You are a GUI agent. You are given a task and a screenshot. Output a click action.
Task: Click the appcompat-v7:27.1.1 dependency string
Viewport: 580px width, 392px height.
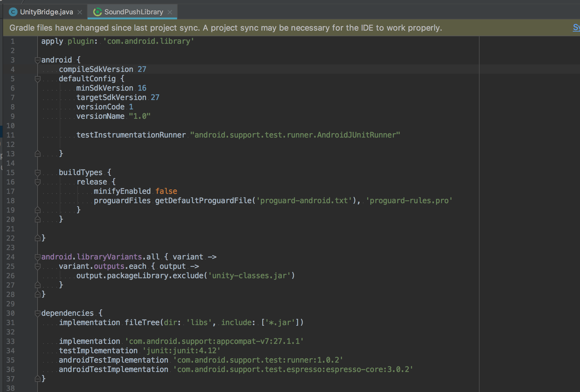pos(214,341)
